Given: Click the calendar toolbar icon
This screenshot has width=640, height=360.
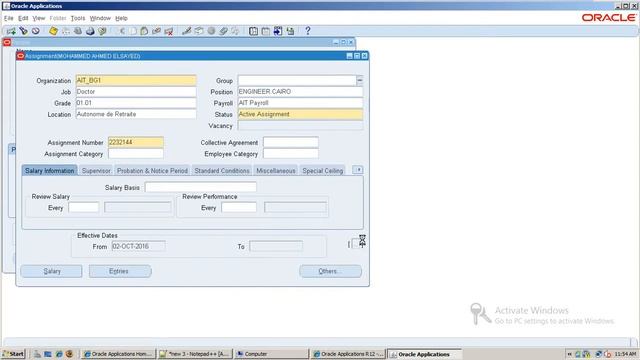Looking at the screenshot, I should pyautogui.click(x=265, y=31).
